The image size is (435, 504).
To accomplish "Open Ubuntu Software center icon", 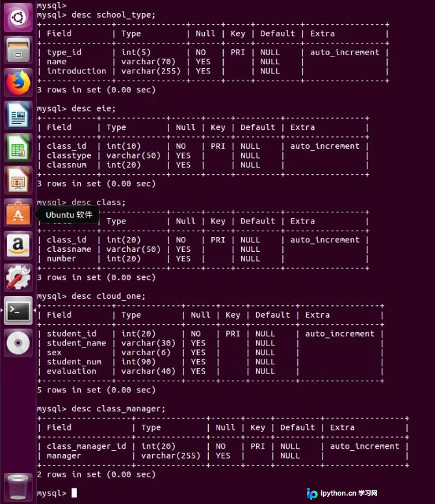I will tap(18, 213).
